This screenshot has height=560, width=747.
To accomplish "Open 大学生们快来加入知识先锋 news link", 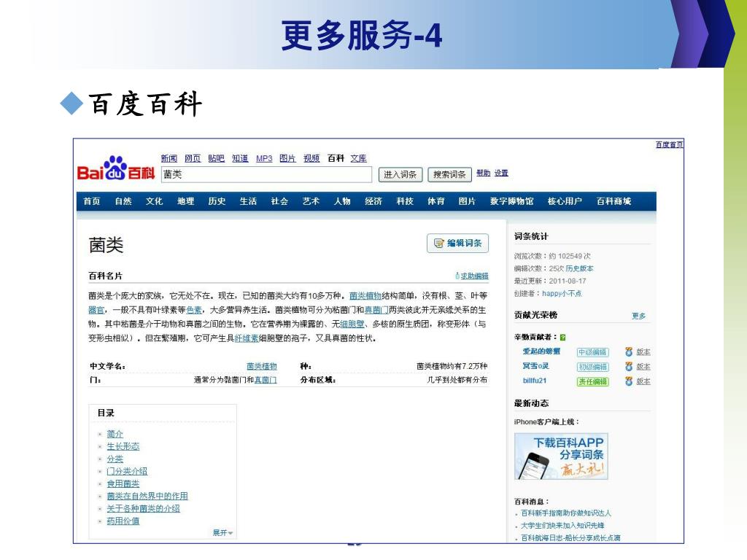I will 562,525.
